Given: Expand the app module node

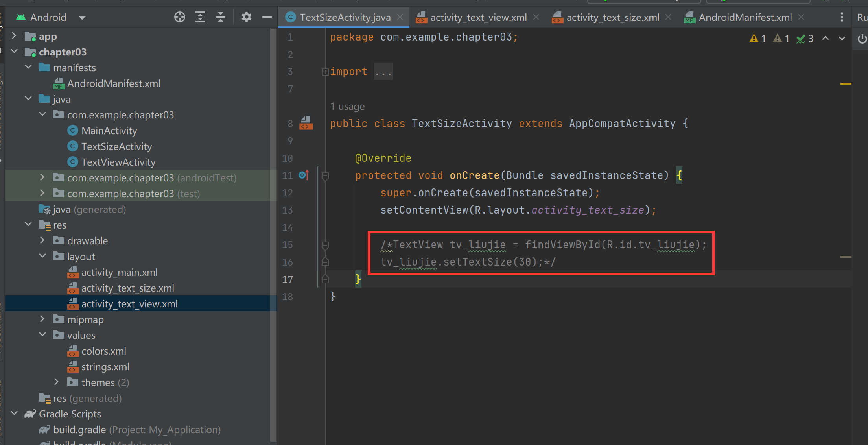Looking at the screenshot, I should pos(14,36).
